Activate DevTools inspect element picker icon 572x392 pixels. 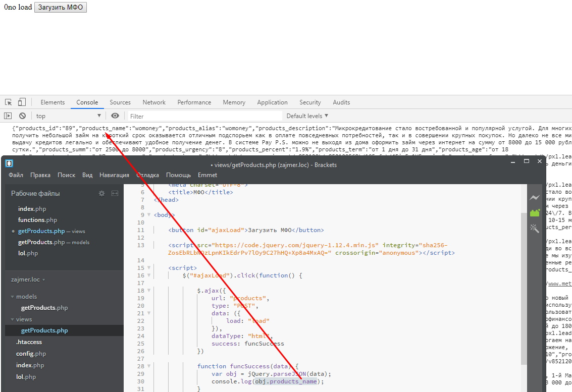9,102
